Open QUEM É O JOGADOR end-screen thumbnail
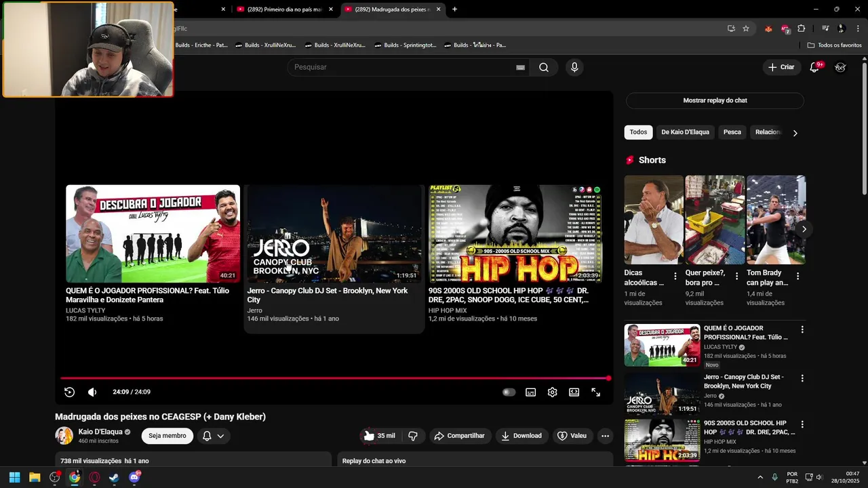Image resolution: width=868 pixels, height=488 pixels. (153, 233)
